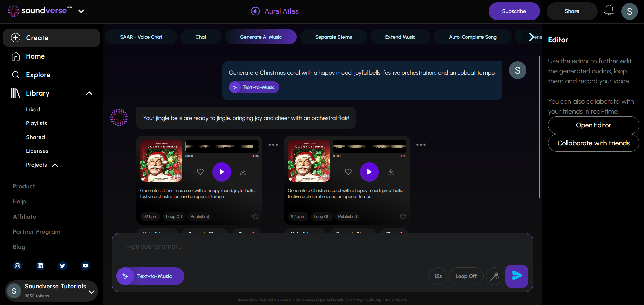Open the dropdown next to Soundverse logo
This screenshot has height=305, width=644.
[81, 11]
